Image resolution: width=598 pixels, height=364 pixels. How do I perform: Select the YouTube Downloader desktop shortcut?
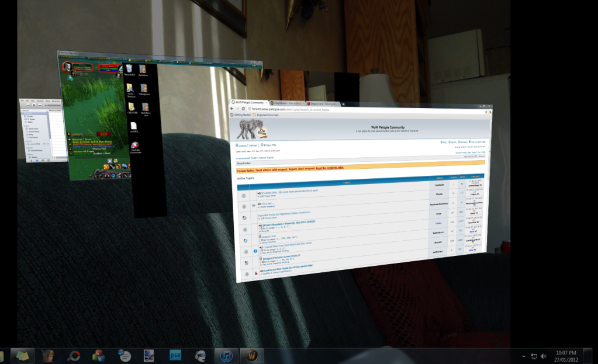136,147
